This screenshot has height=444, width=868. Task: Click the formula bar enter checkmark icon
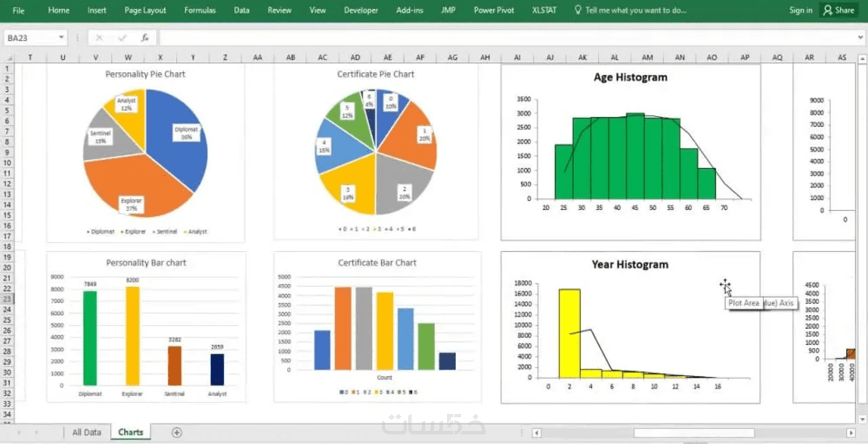(122, 38)
